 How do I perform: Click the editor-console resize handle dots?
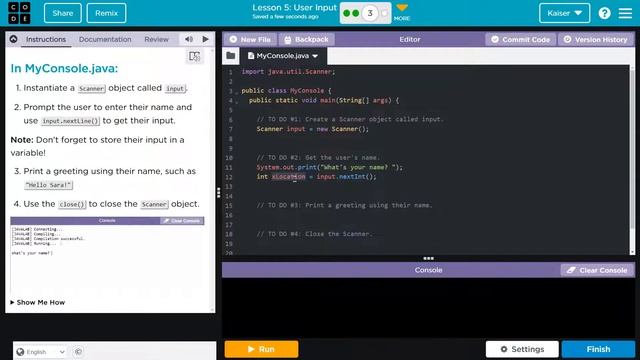point(428,258)
